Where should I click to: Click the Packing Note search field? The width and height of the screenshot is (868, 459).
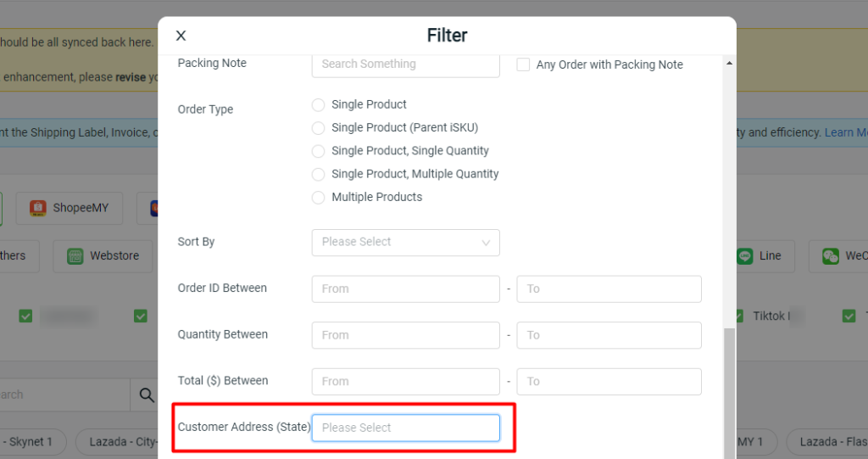406,64
